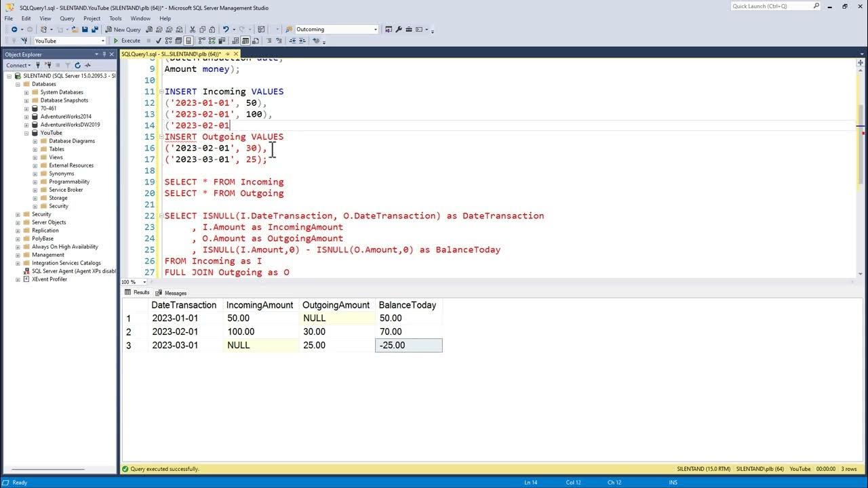Click the Parse checkmark icon
This screenshot has height=488, width=868.
coord(158,41)
